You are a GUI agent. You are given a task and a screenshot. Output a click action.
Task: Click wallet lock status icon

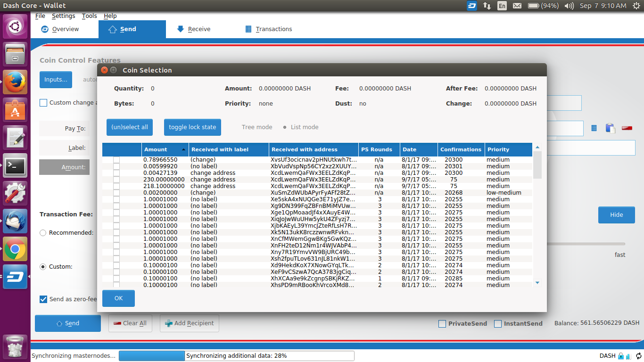pyautogui.click(x=621, y=356)
